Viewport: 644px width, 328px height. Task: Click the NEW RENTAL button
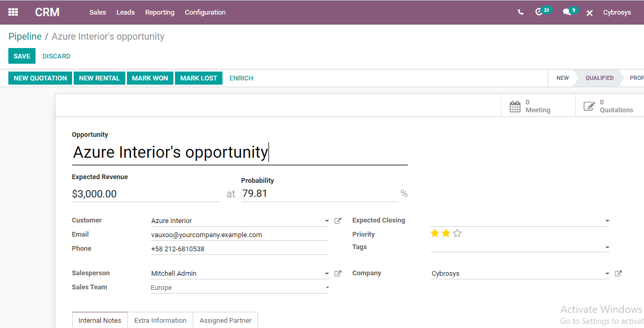point(100,78)
